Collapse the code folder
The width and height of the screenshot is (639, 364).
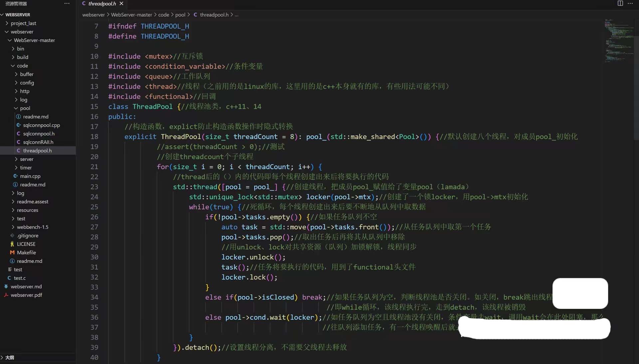click(38, 66)
